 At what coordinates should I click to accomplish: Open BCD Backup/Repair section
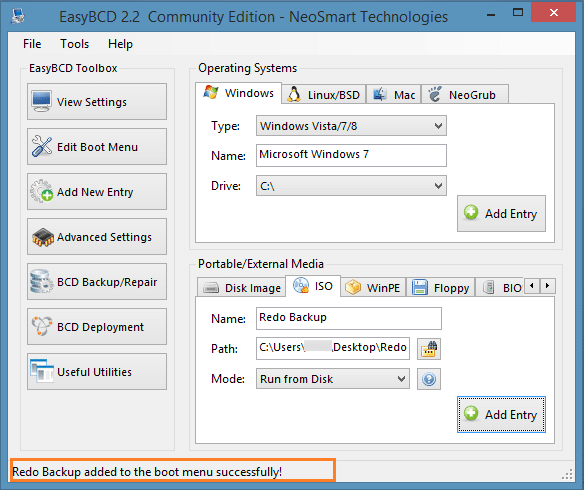coord(97,281)
